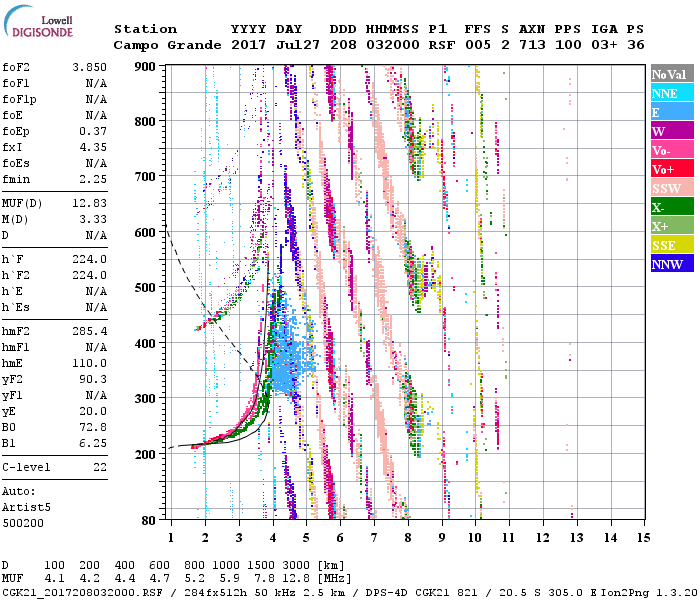Click the yF2 value 90.3

(x=93, y=379)
